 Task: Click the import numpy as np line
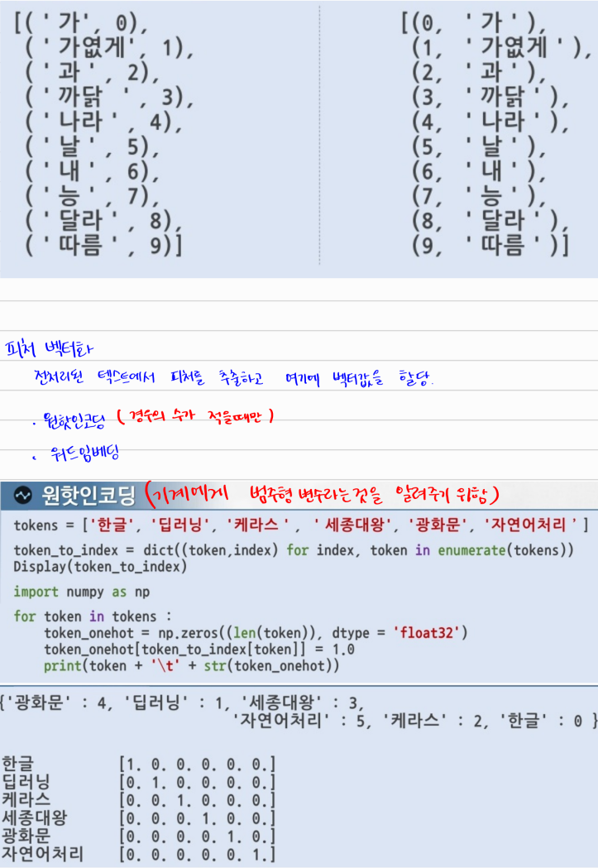tap(82, 592)
